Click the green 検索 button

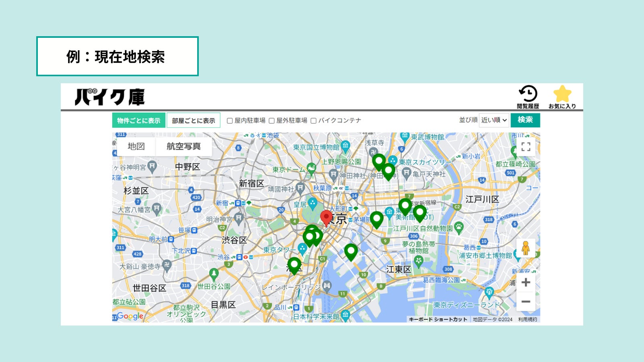point(525,120)
